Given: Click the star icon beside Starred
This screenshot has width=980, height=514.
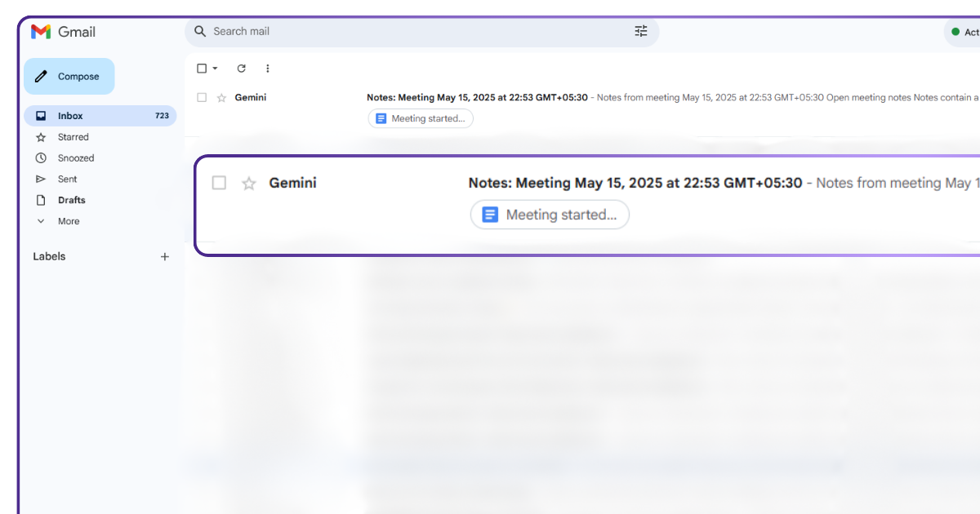Looking at the screenshot, I should (x=41, y=137).
